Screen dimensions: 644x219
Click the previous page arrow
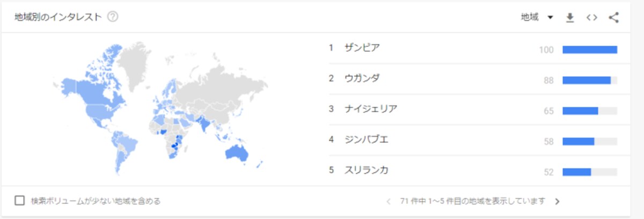[389, 202]
